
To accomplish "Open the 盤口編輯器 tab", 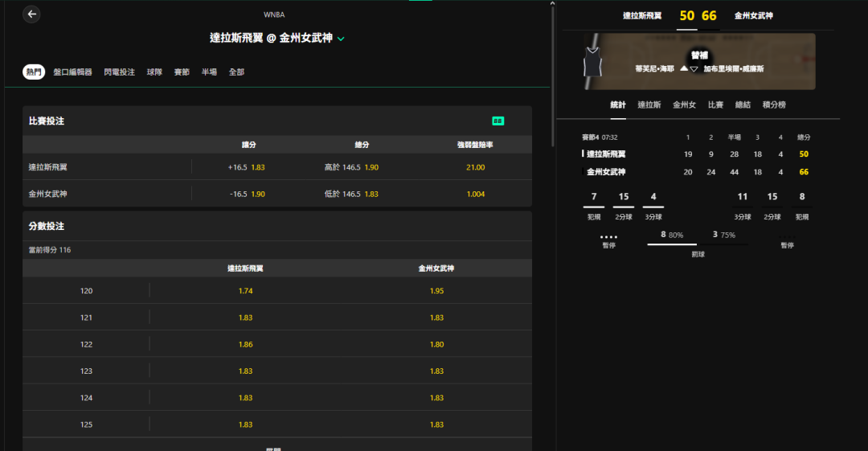I will click(x=72, y=72).
